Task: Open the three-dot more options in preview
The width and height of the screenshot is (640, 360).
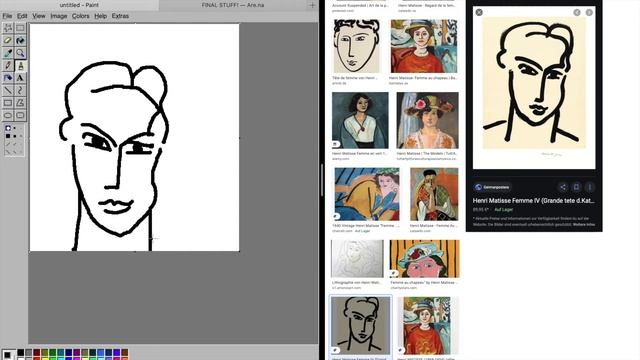Action: point(590,187)
